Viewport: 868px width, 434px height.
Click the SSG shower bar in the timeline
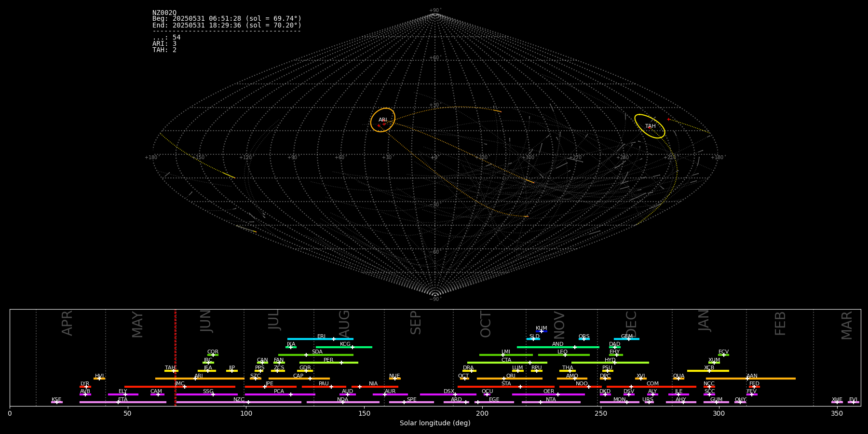(207, 394)
